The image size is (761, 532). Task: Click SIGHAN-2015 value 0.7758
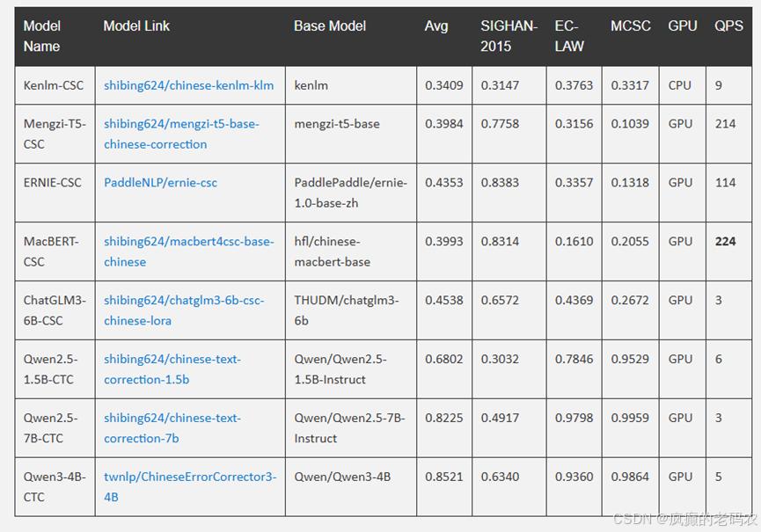(x=500, y=124)
